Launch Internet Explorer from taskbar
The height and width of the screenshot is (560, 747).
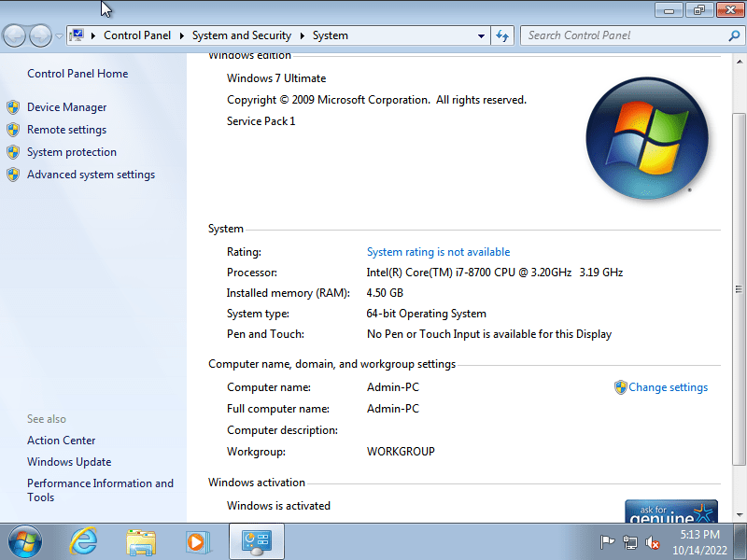tap(83, 541)
